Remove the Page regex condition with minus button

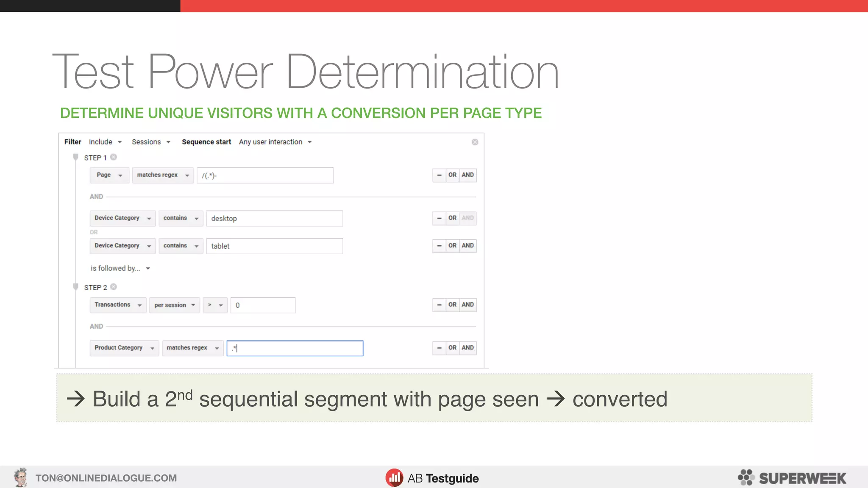pos(439,175)
